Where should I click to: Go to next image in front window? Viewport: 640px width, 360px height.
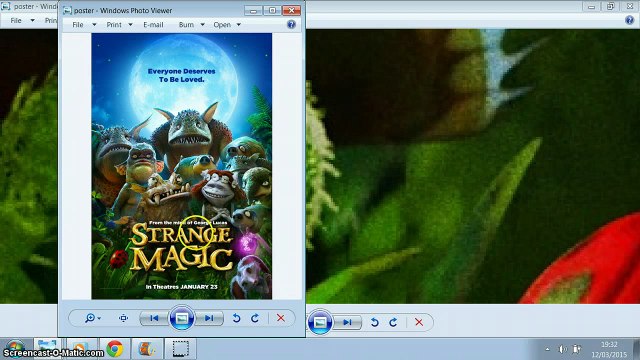209,318
